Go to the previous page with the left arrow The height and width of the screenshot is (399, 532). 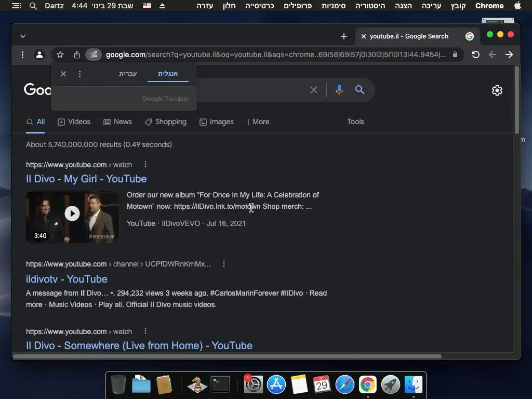[x=493, y=55]
